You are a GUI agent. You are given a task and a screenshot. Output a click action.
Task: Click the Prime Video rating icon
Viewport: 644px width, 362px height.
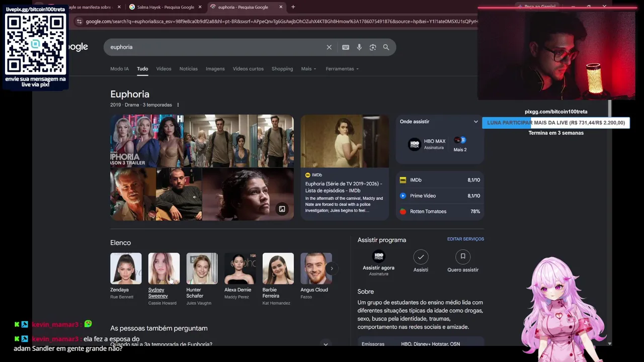[403, 196]
